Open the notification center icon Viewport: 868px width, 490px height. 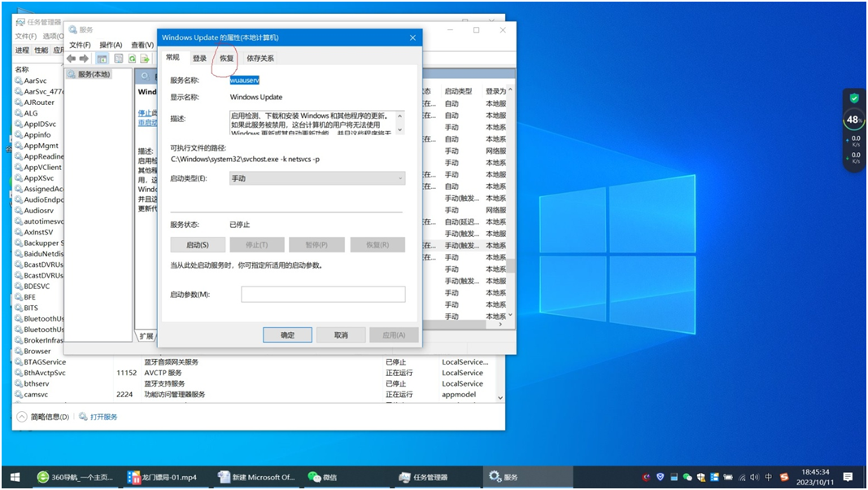coord(848,477)
